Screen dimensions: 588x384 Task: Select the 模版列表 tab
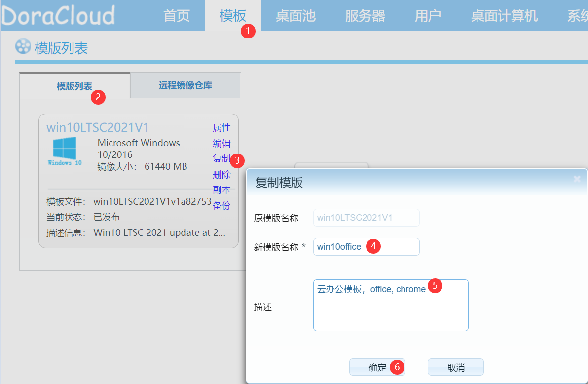(74, 86)
